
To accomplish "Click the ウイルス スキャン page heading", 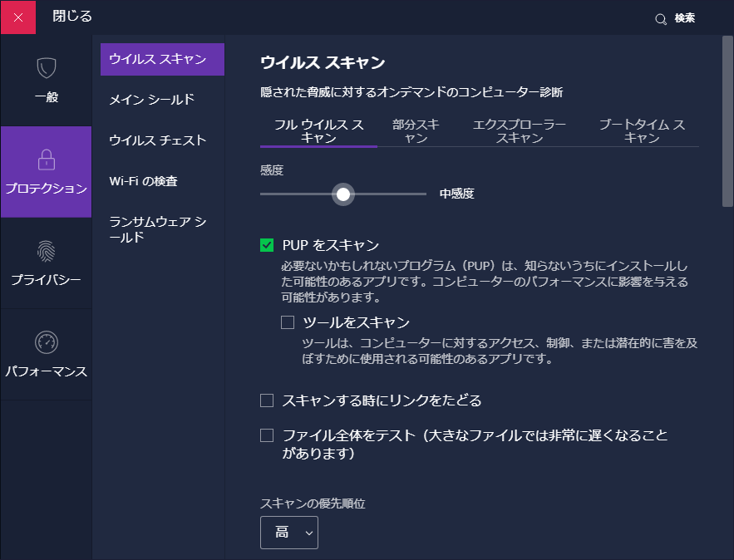I will 323,62.
